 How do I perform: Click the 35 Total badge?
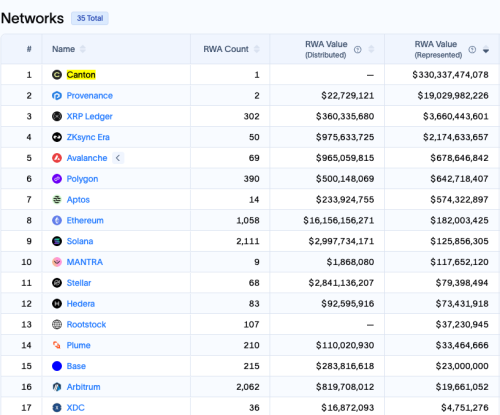pyautogui.click(x=90, y=18)
